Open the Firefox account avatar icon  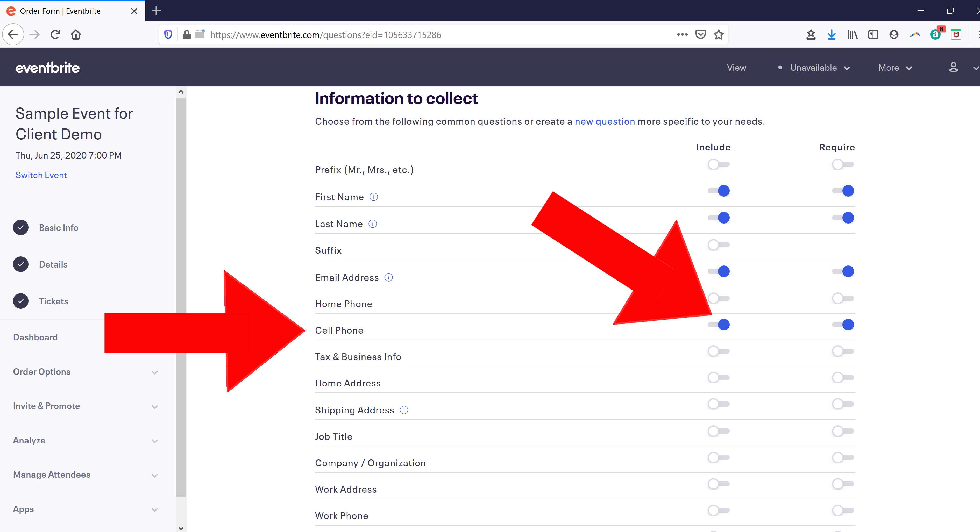click(x=894, y=35)
